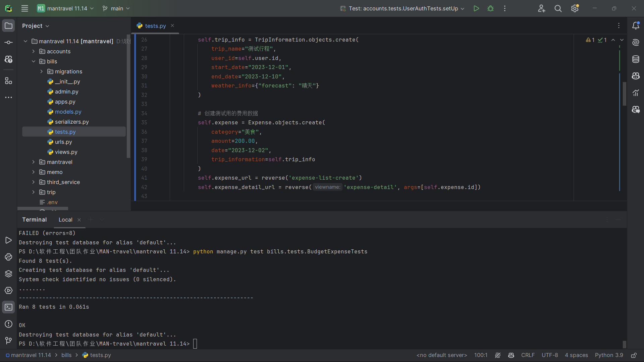Viewport: 644px width, 362px height.
Task: Open models.py in project tree
Action: tap(68, 112)
